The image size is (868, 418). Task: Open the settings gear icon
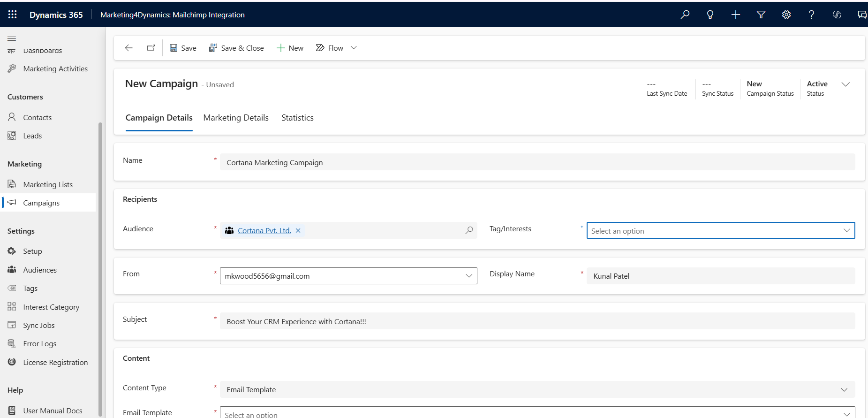click(x=786, y=15)
